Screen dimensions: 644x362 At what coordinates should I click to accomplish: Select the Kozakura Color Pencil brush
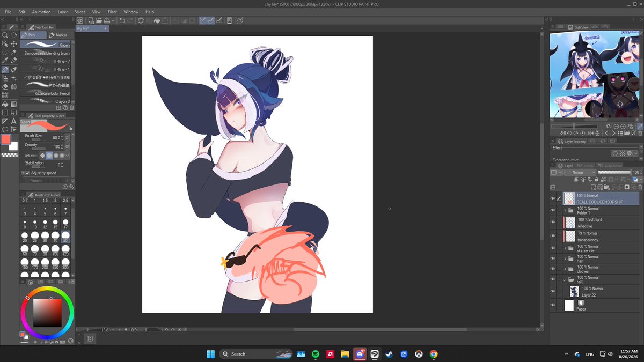46,93
